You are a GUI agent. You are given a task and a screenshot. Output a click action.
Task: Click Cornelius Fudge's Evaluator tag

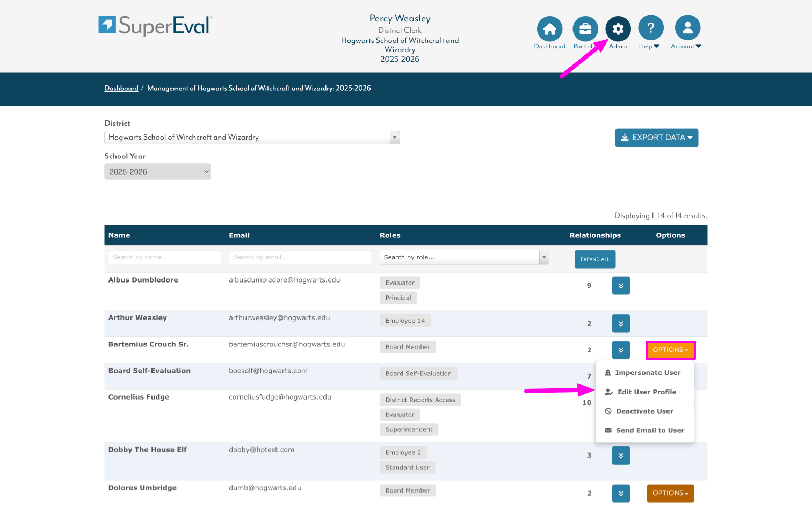point(400,415)
